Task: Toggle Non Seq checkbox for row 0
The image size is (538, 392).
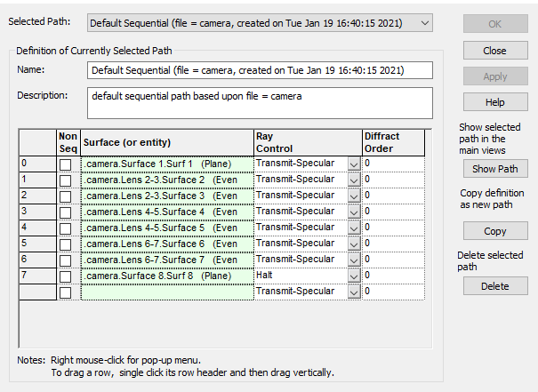Action: [x=66, y=164]
